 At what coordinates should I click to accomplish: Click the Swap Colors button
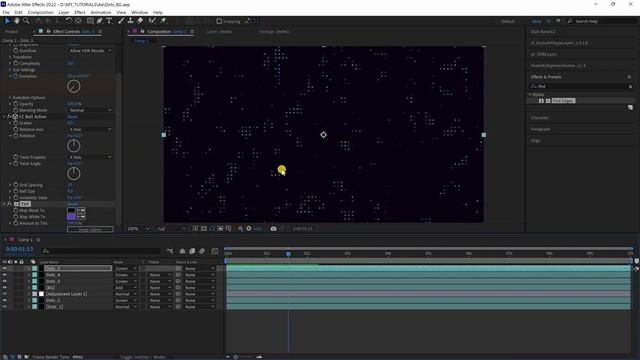click(x=90, y=229)
